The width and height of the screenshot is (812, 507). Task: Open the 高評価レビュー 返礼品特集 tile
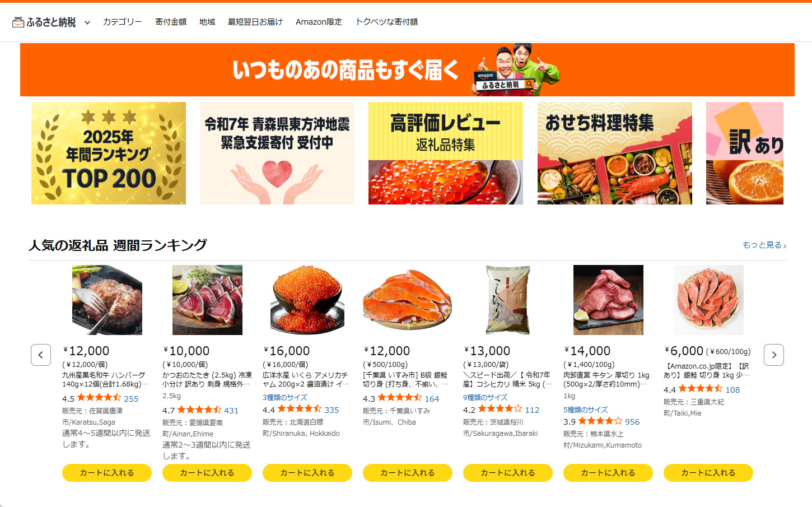[x=446, y=153]
